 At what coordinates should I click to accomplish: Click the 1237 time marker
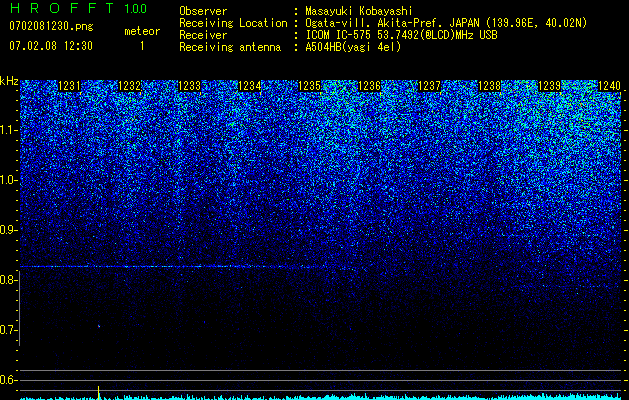[429, 86]
